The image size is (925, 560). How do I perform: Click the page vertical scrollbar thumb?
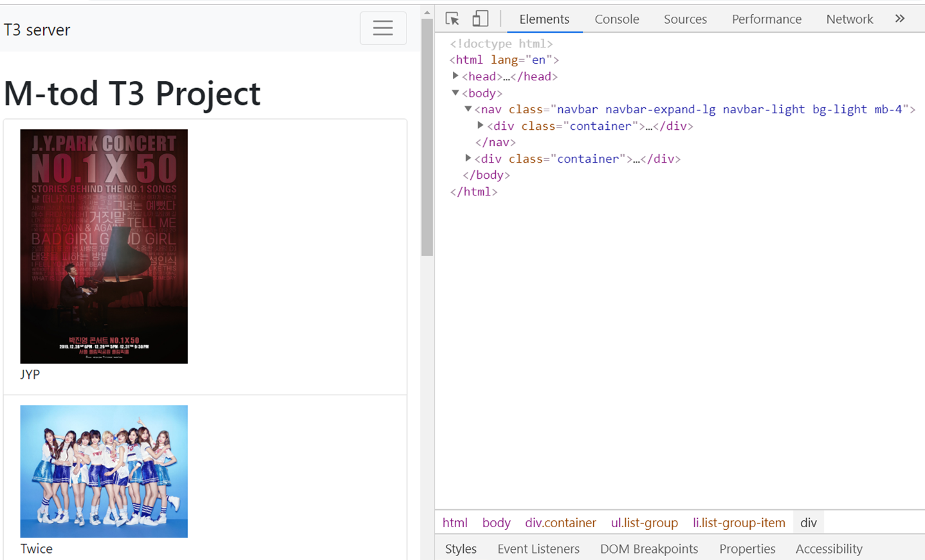[x=427, y=137]
